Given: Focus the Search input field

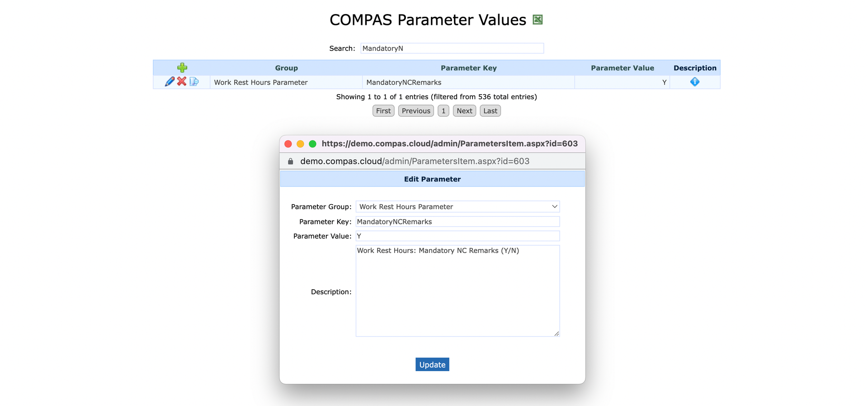Looking at the screenshot, I should tap(452, 48).
